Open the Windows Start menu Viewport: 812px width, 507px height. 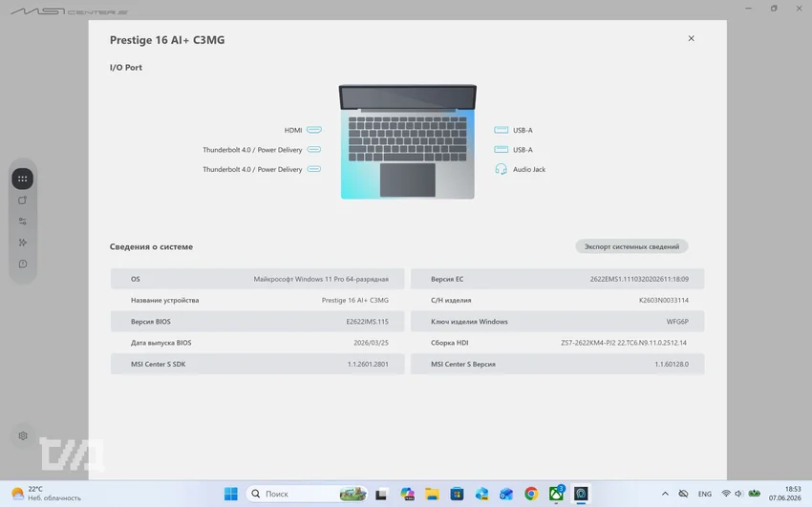pyautogui.click(x=230, y=494)
